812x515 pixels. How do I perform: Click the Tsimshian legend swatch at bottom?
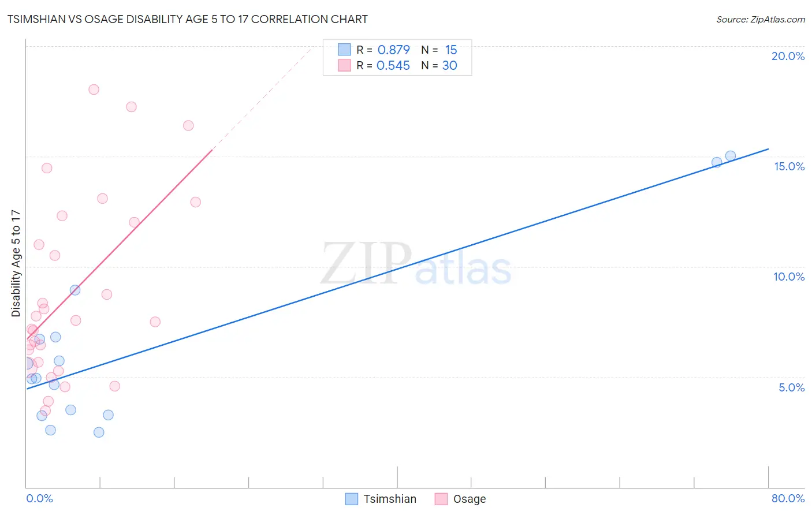coord(352,499)
